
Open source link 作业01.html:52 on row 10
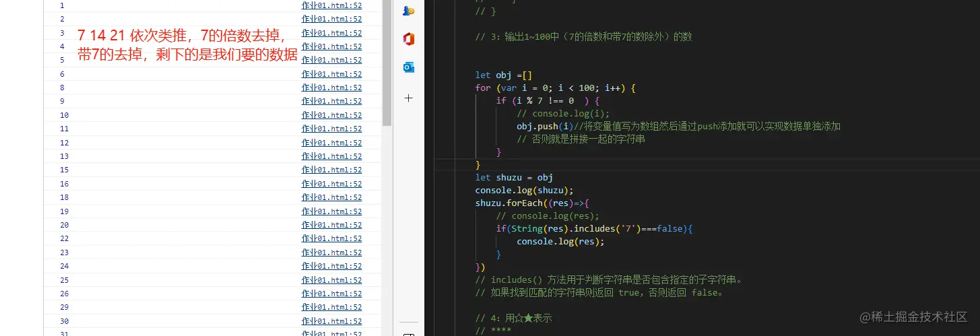(331, 115)
